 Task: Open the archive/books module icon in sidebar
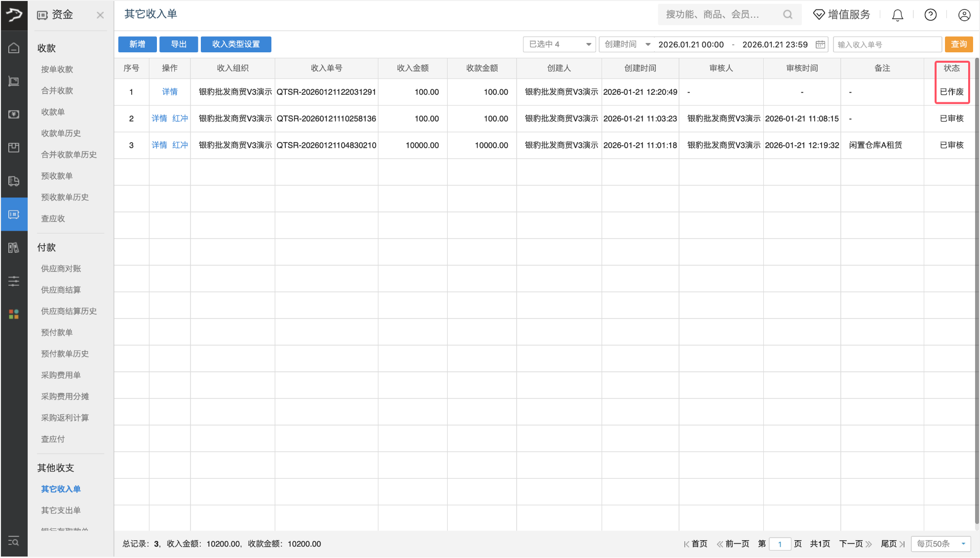(x=14, y=248)
